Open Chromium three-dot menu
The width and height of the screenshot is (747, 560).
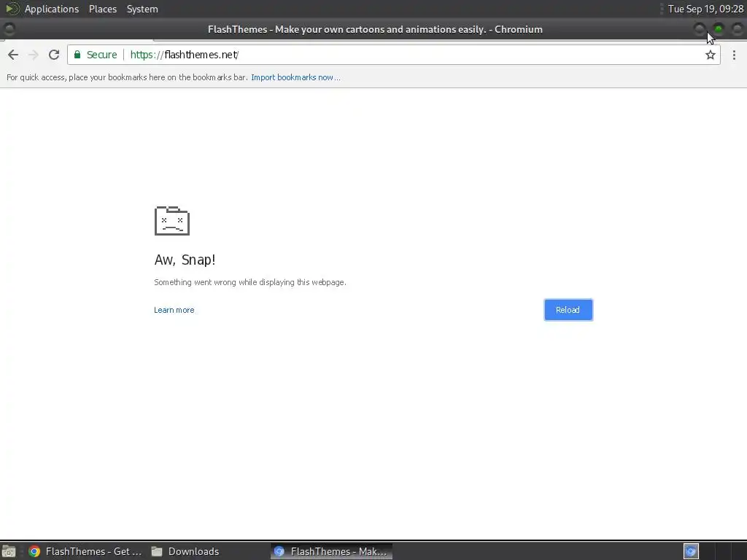[x=734, y=55]
